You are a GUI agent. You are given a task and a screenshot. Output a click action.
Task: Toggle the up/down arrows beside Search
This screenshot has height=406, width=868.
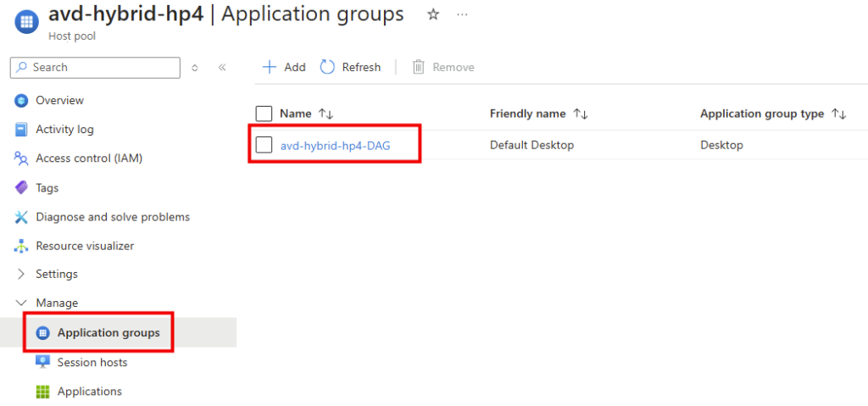(x=194, y=68)
